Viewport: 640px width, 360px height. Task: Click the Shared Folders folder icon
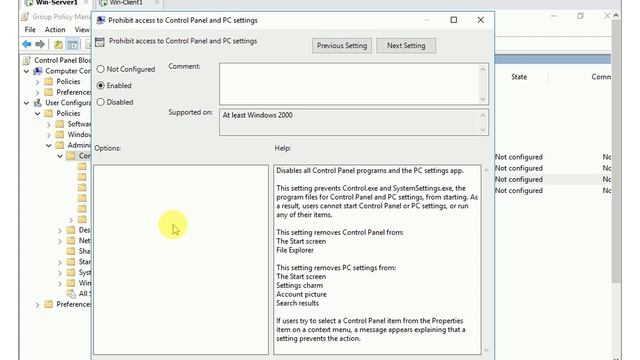click(71, 251)
